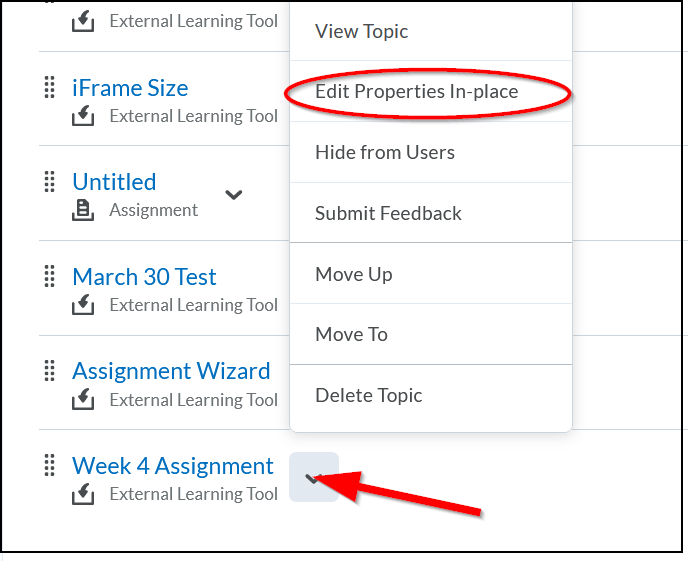Toggle the Week 4 Assignment dropdown chevron
The height and width of the screenshot is (561, 688).
pyautogui.click(x=313, y=478)
